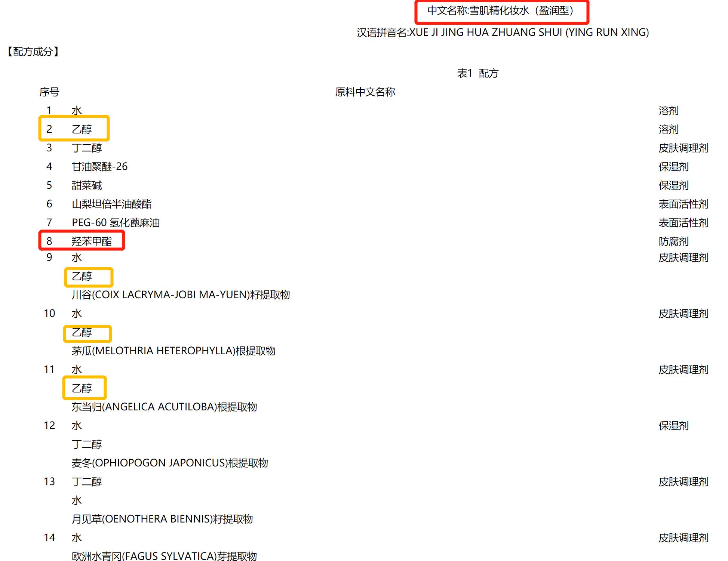Click the 【配方成分】 section heading

point(33,52)
